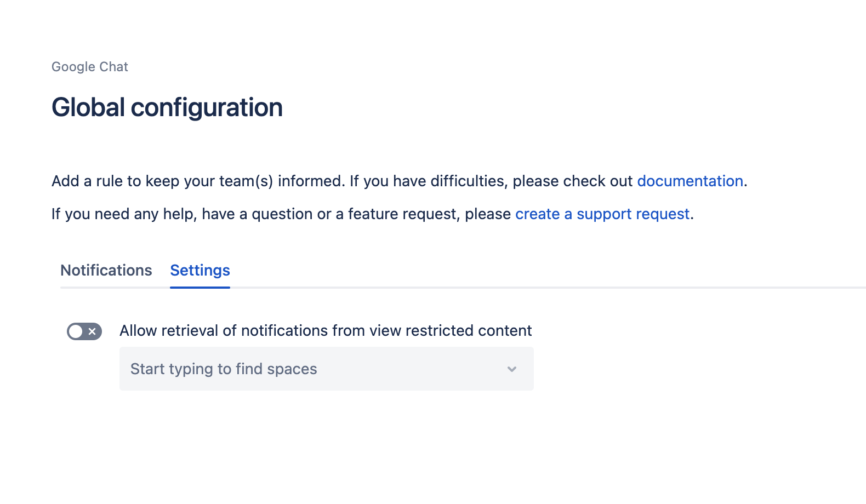Click the X icon inside the toggle switch
866x504 pixels.
[x=93, y=331]
